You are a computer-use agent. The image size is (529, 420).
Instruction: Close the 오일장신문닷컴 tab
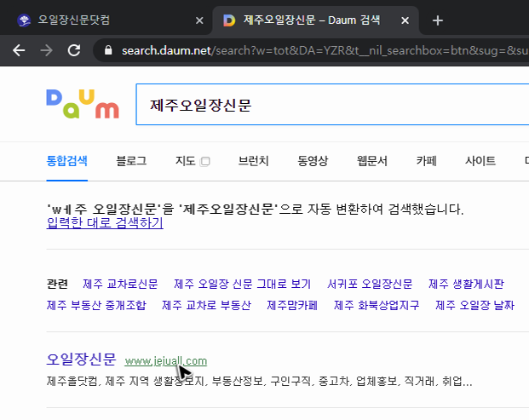[x=199, y=20]
